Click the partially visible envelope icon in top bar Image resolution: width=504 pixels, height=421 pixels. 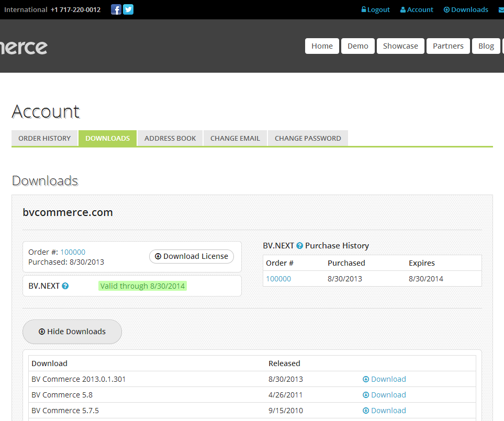[x=501, y=10]
